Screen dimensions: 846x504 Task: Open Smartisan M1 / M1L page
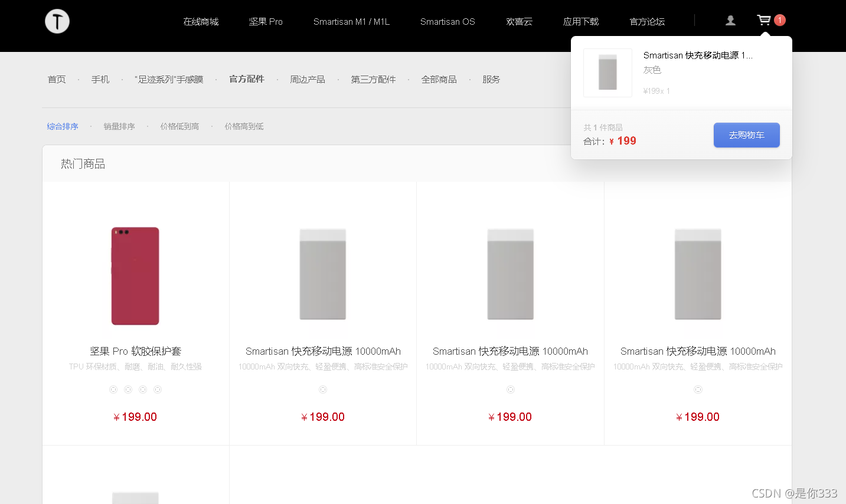coord(351,22)
